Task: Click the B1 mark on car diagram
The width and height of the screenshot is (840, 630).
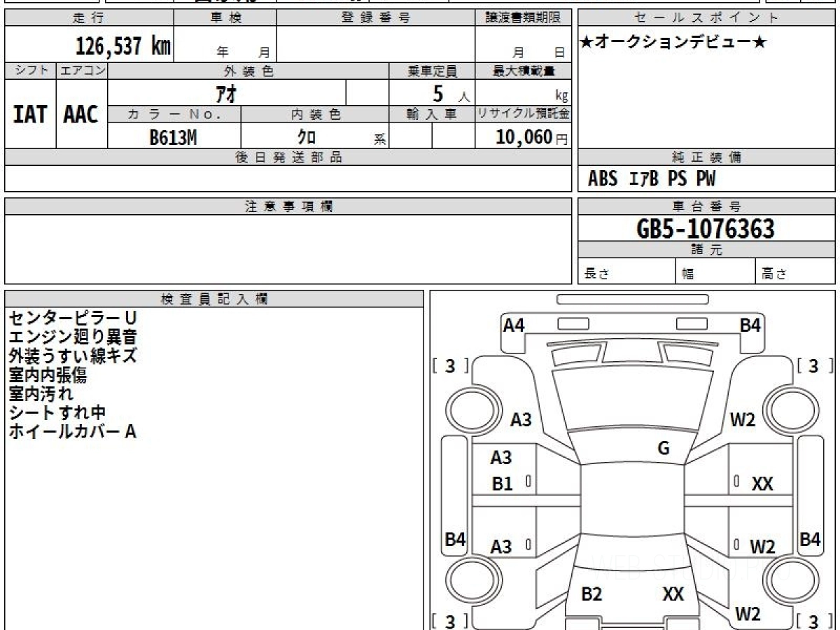Action: point(503,484)
